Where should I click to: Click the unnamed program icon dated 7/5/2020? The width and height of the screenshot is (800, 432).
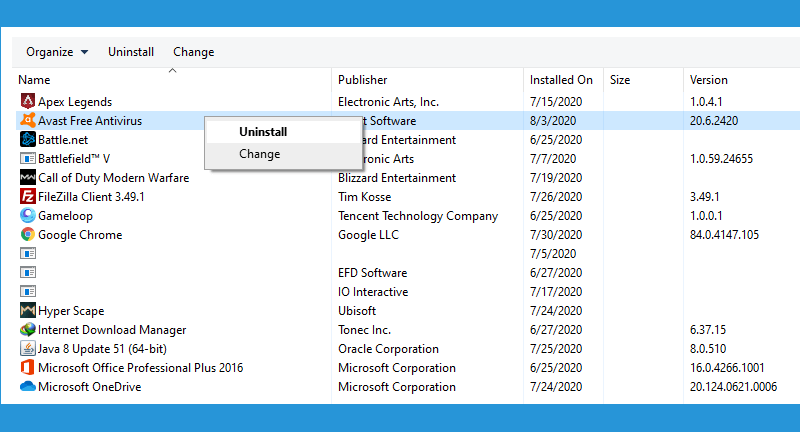[x=28, y=253]
